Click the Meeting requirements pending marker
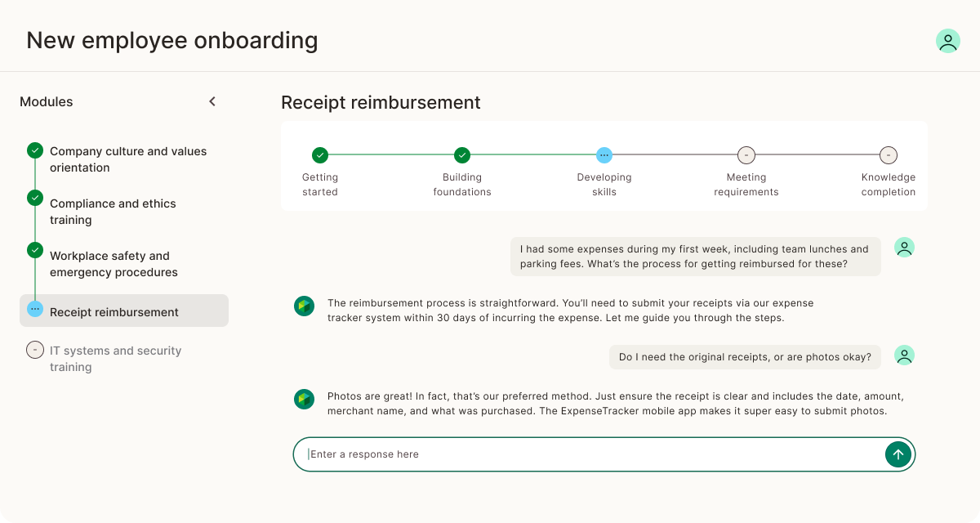Image resolution: width=980 pixels, height=523 pixels. [x=746, y=155]
